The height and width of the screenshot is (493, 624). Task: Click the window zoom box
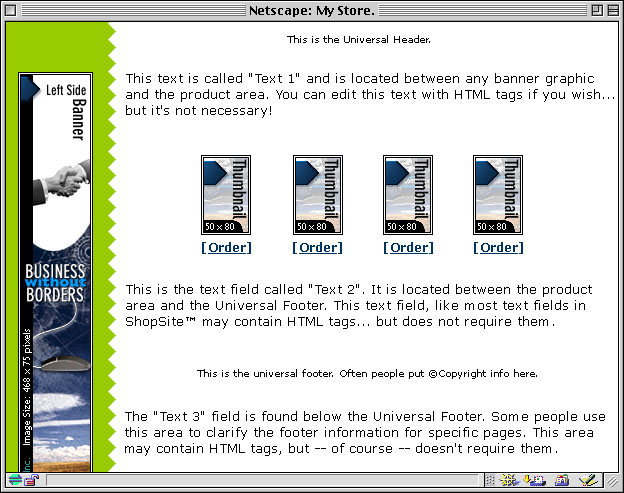click(594, 10)
